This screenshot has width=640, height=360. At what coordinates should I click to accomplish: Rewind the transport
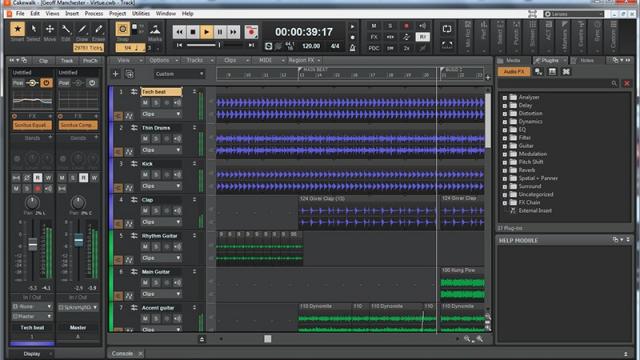(179, 32)
